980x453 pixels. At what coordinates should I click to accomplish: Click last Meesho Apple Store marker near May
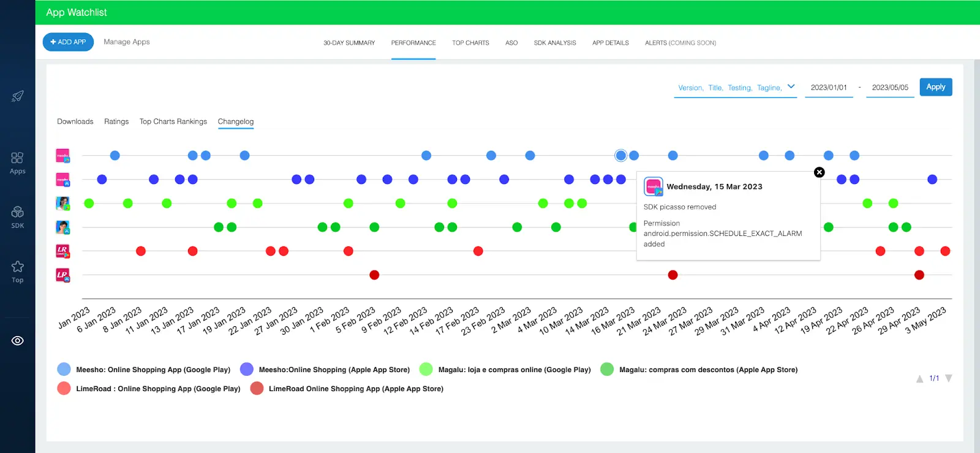tap(932, 180)
